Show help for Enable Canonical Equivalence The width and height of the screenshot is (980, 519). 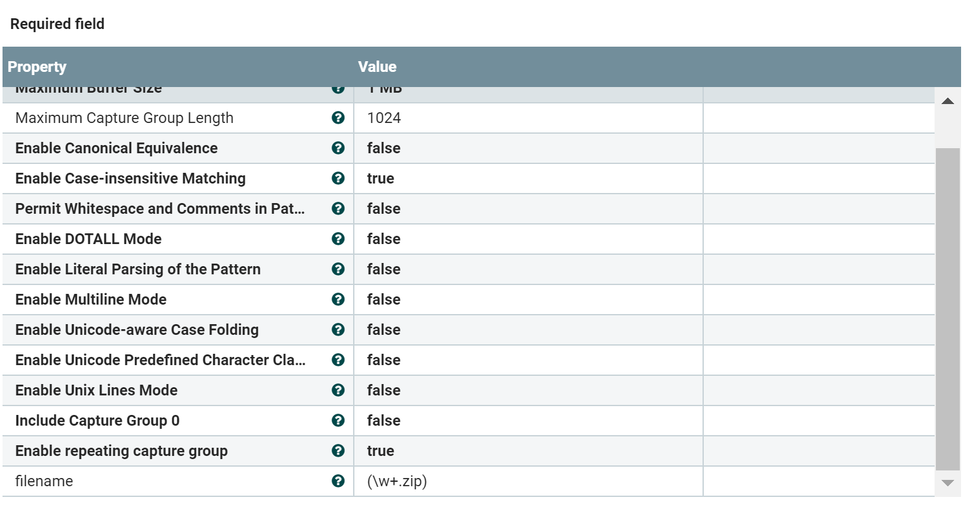pos(338,148)
